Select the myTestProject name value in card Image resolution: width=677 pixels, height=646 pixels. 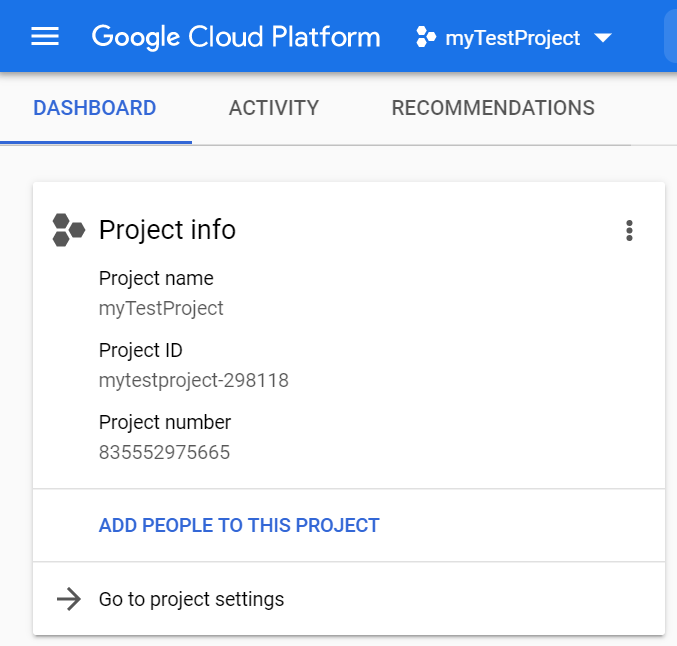[161, 308]
